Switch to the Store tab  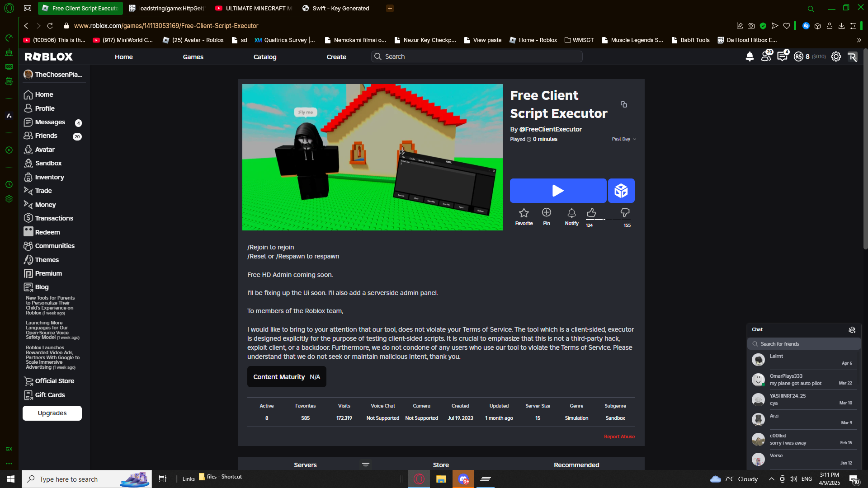click(x=441, y=465)
